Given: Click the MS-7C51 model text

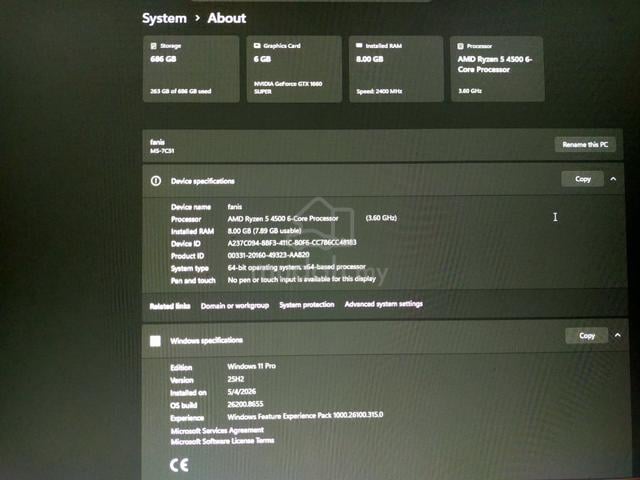Looking at the screenshot, I should [162, 151].
